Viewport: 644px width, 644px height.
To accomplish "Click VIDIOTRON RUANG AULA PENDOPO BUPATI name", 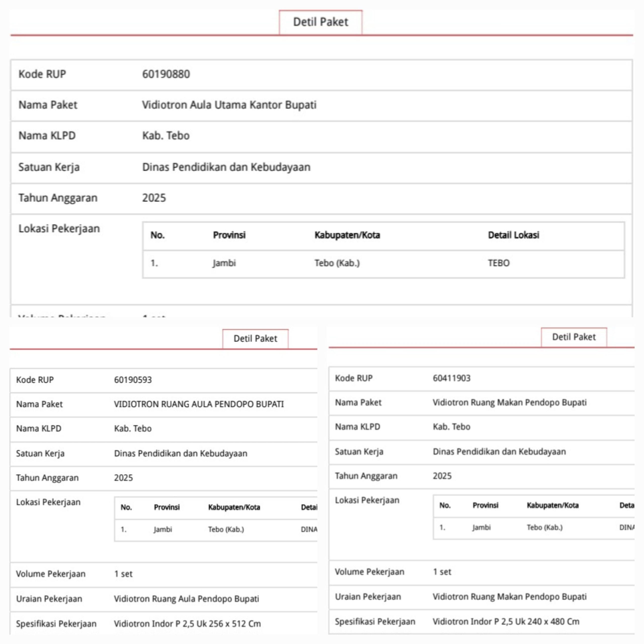I will click(199, 404).
